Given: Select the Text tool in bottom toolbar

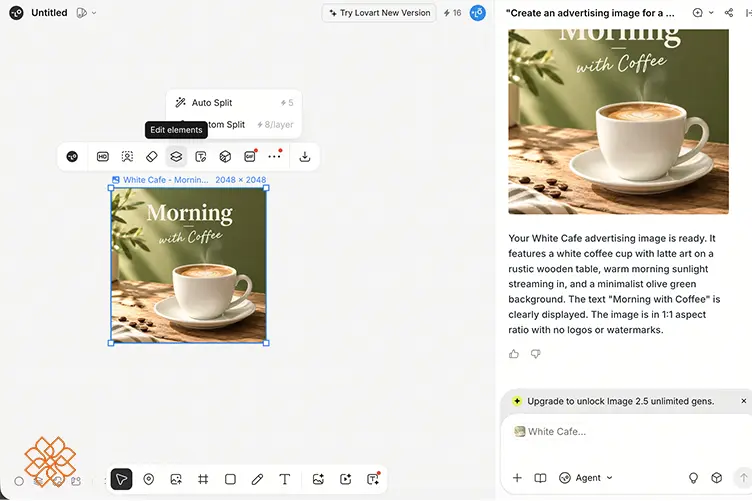Looking at the screenshot, I should (x=284, y=479).
